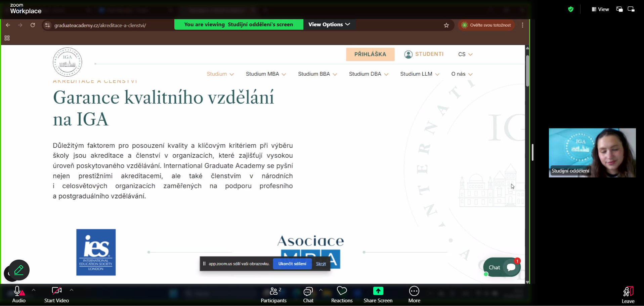This screenshot has height=306, width=644.
Task: Click the More options ellipsis icon
Action: click(x=414, y=291)
